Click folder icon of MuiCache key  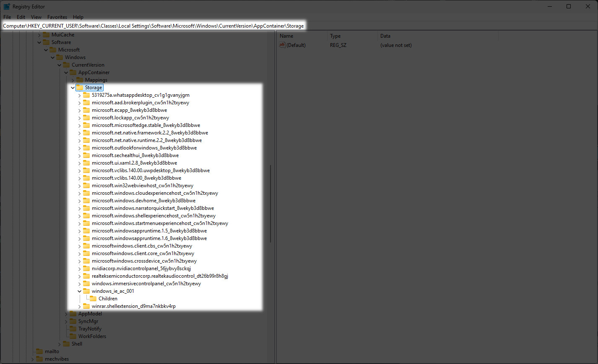click(46, 35)
